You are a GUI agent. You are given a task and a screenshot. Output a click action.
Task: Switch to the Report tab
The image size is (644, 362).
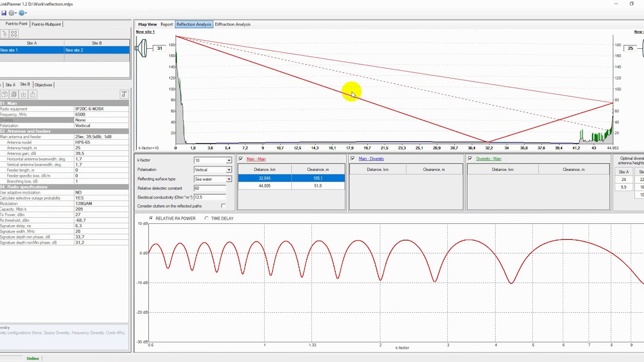coord(167,24)
